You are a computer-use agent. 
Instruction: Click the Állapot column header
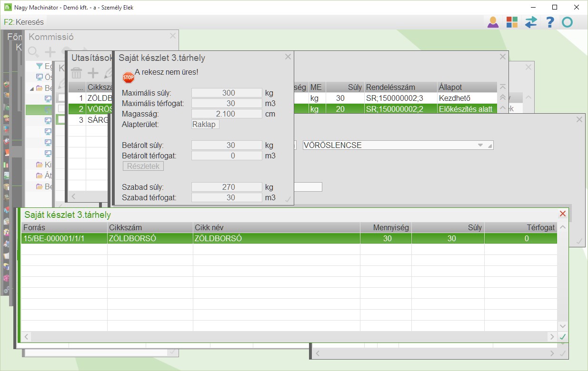(467, 87)
